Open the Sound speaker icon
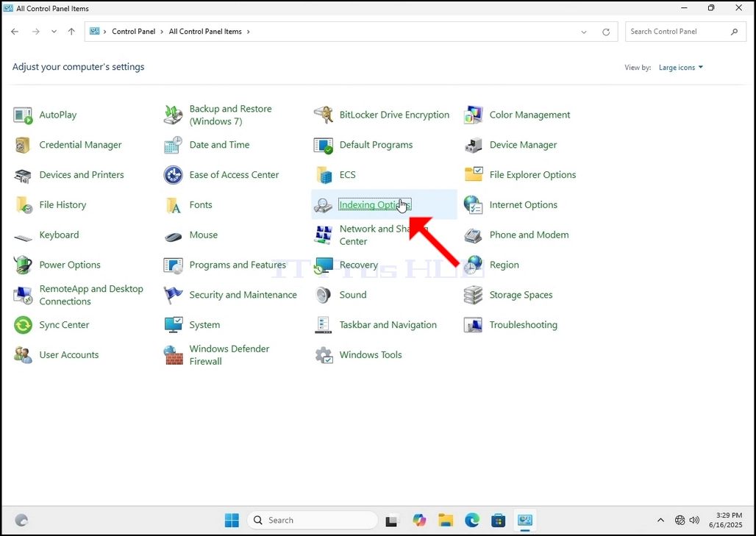The width and height of the screenshot is (756, 536). coord(323,295)
